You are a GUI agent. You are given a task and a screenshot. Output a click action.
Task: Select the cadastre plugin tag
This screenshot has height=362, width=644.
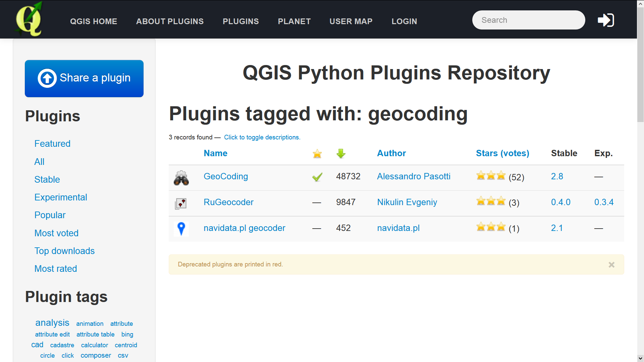pos(62,345)
